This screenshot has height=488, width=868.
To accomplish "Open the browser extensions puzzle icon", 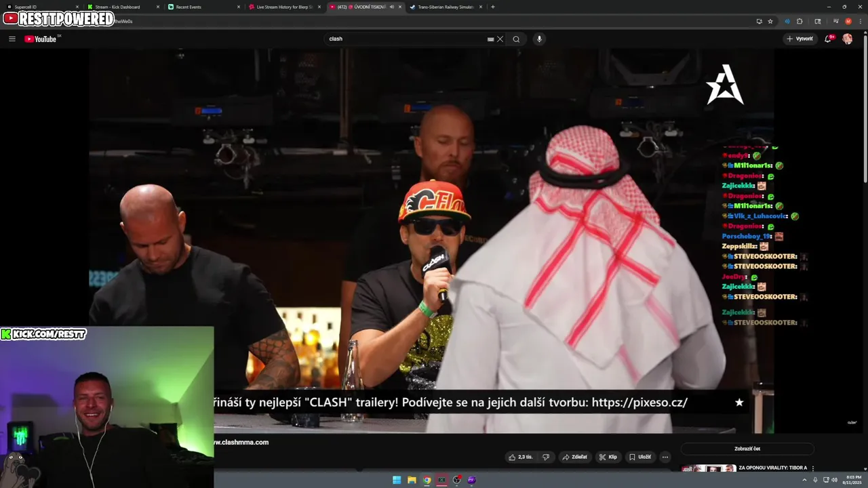I will [800, 21].
